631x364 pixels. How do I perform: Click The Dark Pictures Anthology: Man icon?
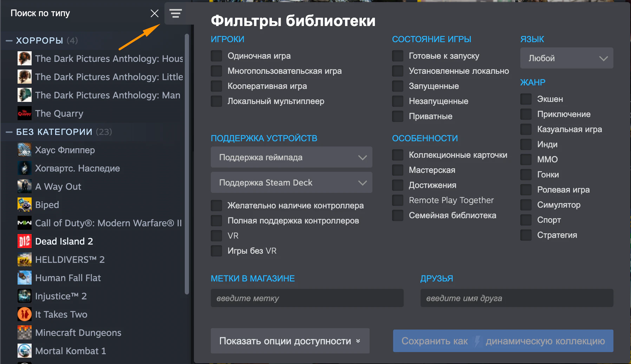[x=25, y=95]
